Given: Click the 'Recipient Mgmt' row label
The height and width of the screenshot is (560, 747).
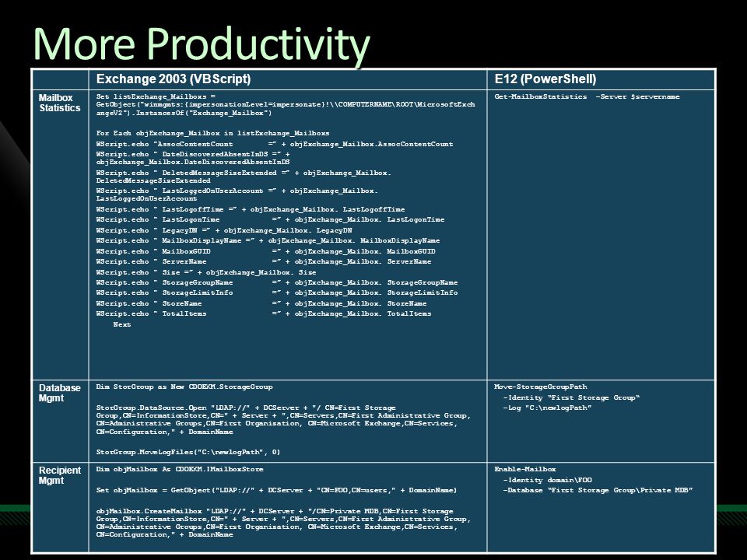Looking at the screenshot, I should pos(60,475).
